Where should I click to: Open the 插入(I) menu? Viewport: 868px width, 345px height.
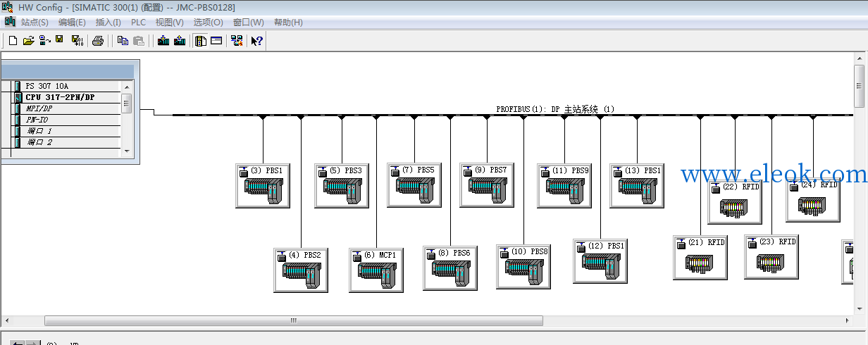click(108, 23)
